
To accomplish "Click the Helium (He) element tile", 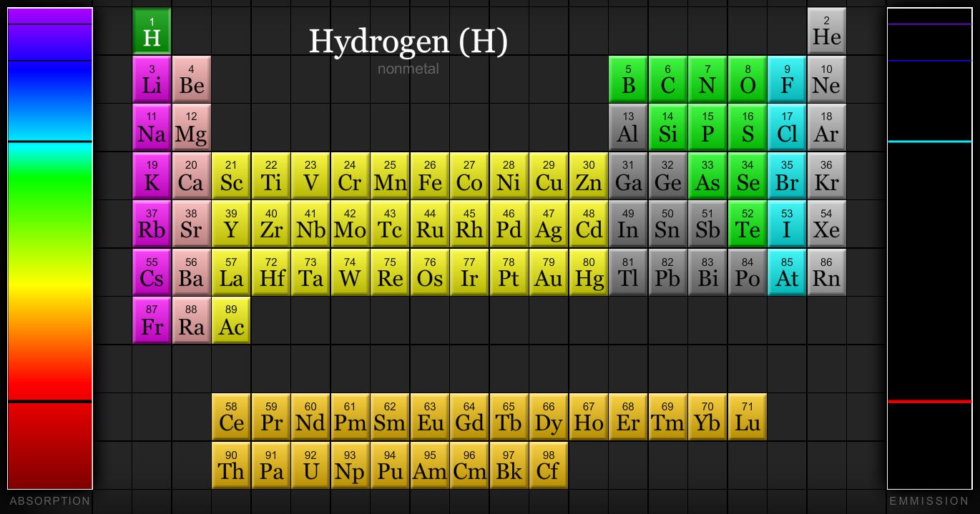I will pos(826,31).
